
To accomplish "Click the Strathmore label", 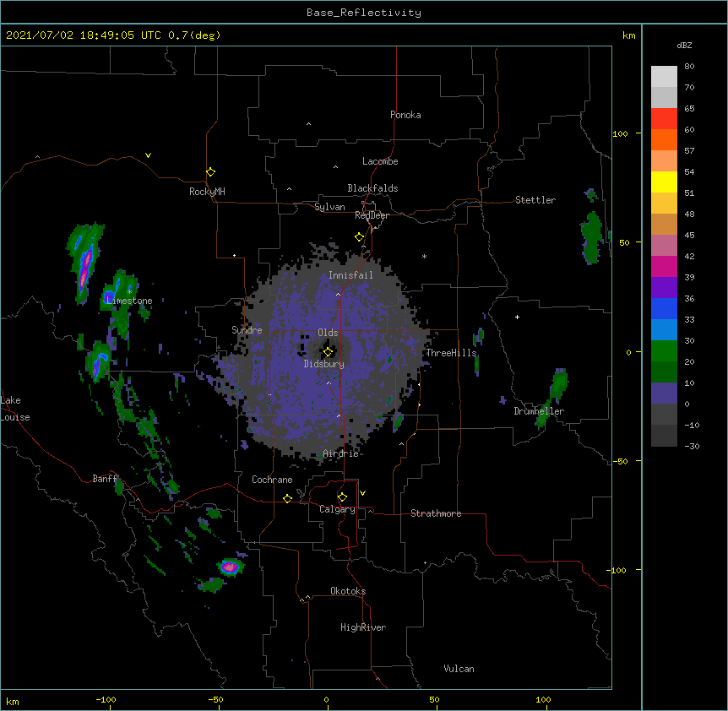I will (436, 513).
